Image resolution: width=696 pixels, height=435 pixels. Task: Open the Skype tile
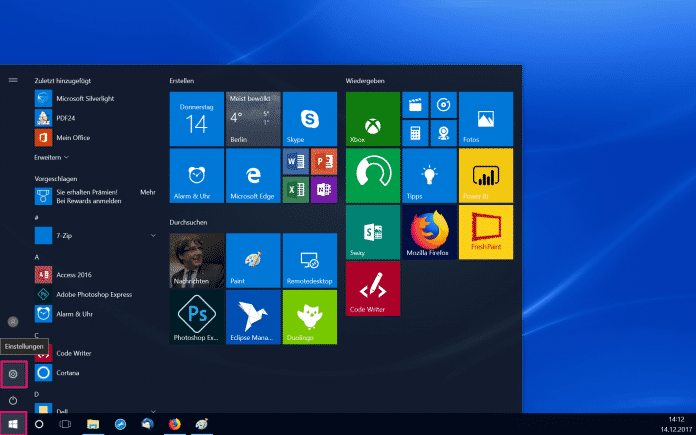click(309, 118)
